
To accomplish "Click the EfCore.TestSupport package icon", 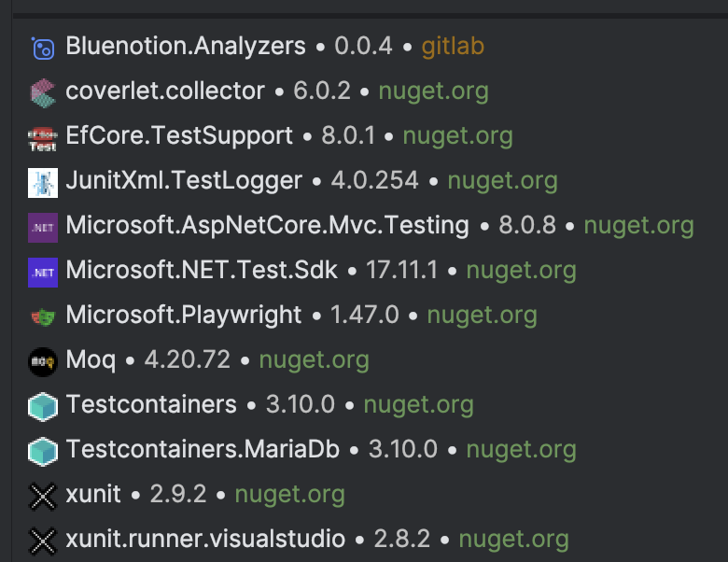I will pyautogui.click(x=43, y=137).
